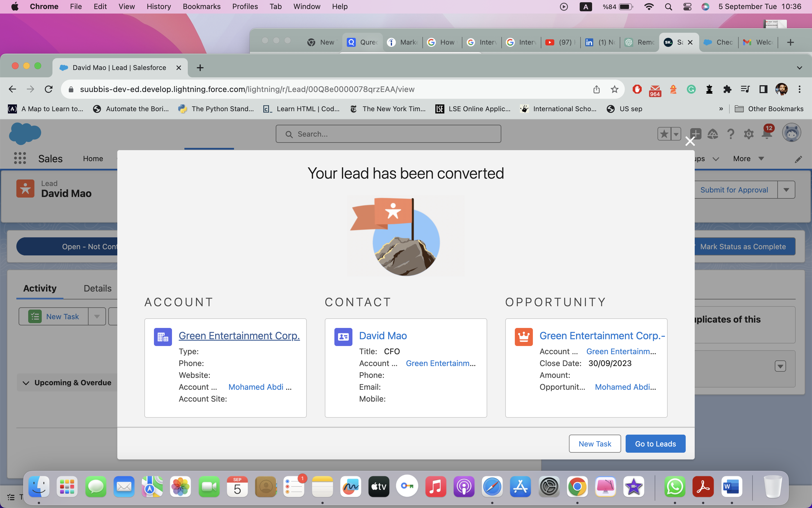Switch to Gmail Welc tab in back window
This screenshot has width=812, height=508.
759,42
